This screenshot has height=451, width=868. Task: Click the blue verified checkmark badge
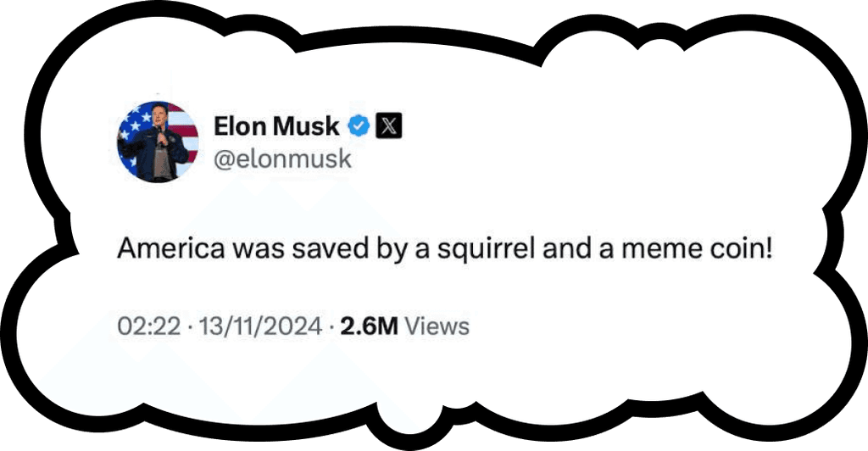tap(359, 127)
